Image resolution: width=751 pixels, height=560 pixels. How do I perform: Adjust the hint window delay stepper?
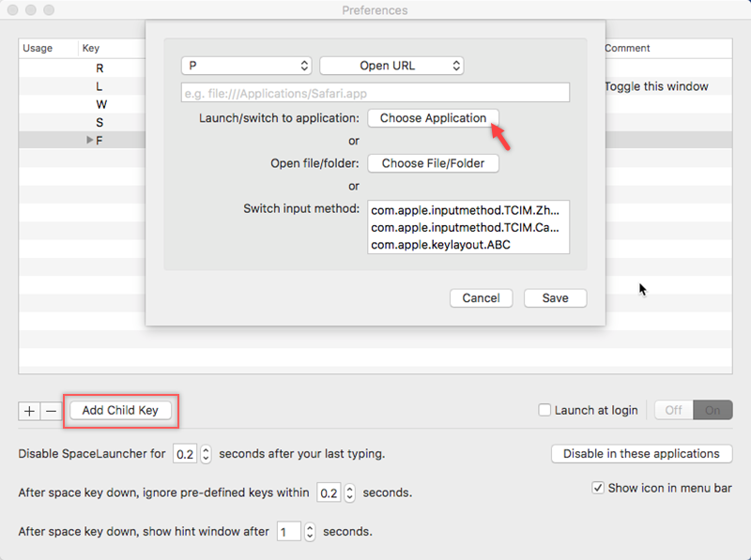click(x=311, y=532)
